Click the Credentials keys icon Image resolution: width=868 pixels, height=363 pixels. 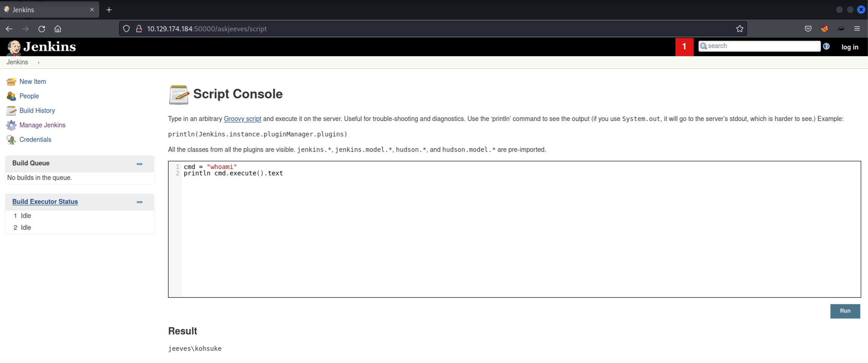coord(11,140)
